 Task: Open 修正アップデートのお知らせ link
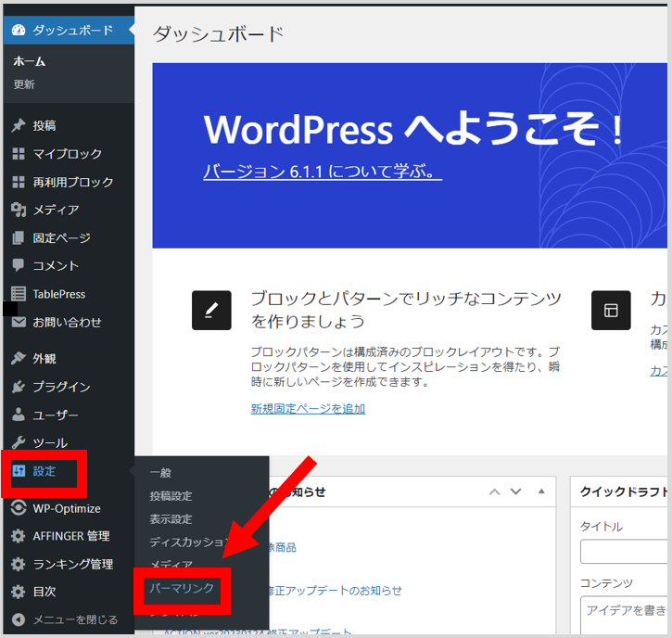(x=336, y=591)
